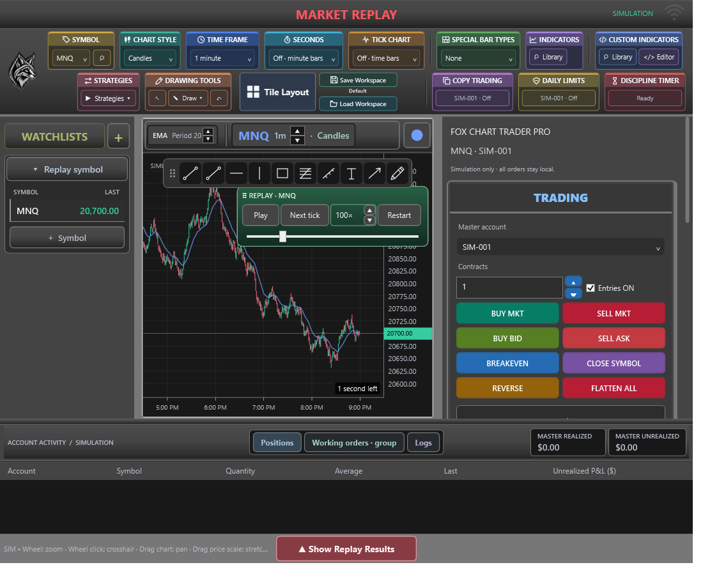Click Load Workspace
The image size is (703, 588).
click(x=358, y=104)
